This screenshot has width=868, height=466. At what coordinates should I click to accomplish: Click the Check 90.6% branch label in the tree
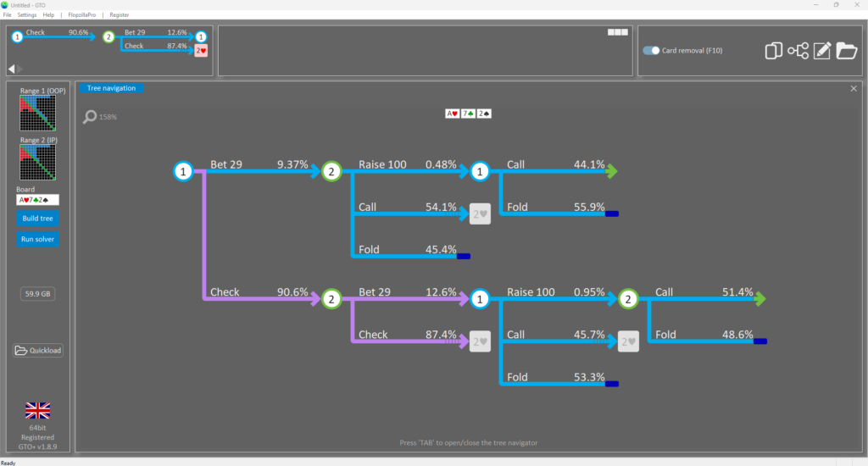pyautogui.click(x=259, y=291)
